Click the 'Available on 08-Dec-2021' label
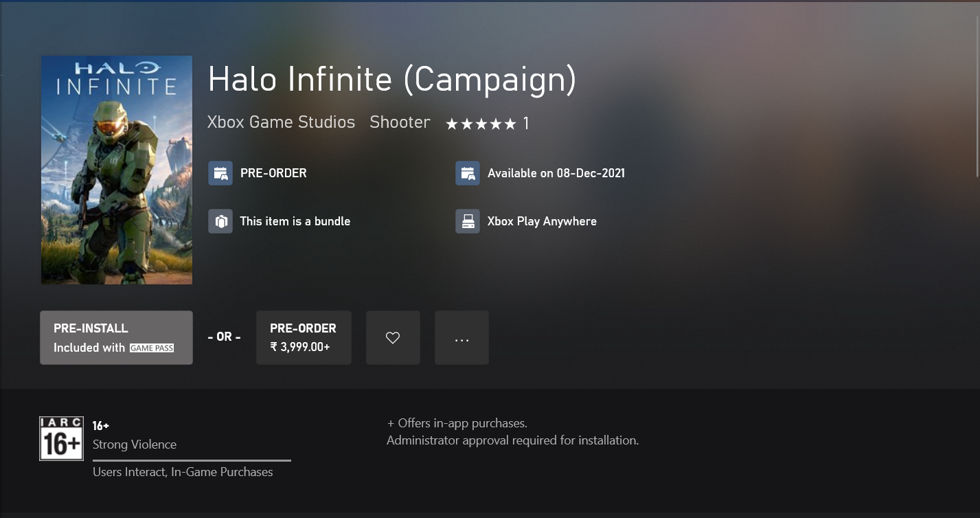 556,173
